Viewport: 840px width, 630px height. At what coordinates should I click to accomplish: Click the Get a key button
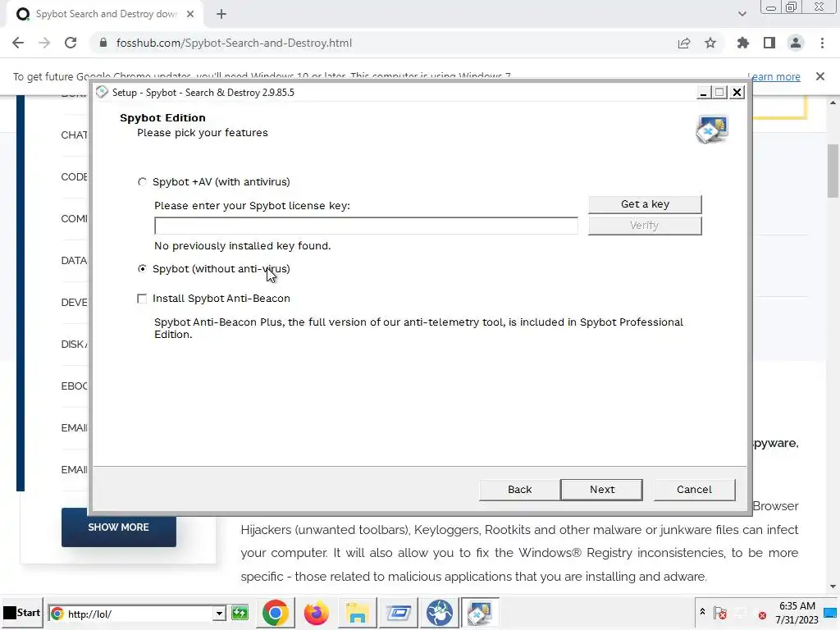(x=645, y=204)
